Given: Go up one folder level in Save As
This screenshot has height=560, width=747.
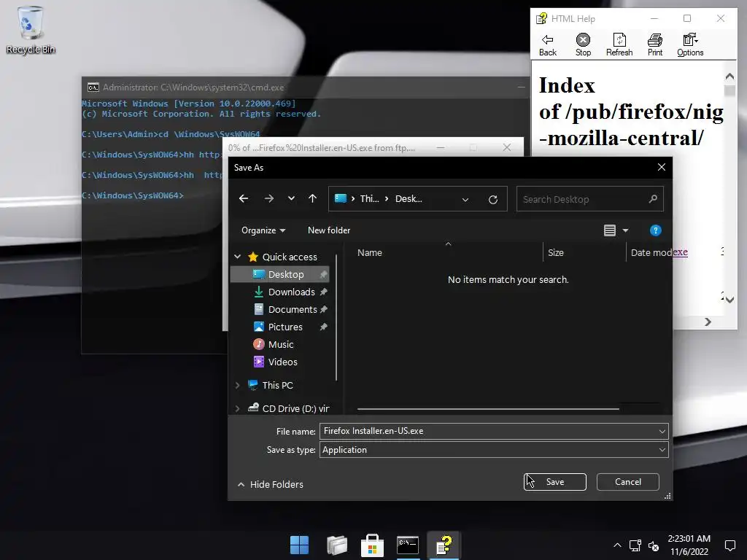Looking at the screenshot, I should click(312, 198).
